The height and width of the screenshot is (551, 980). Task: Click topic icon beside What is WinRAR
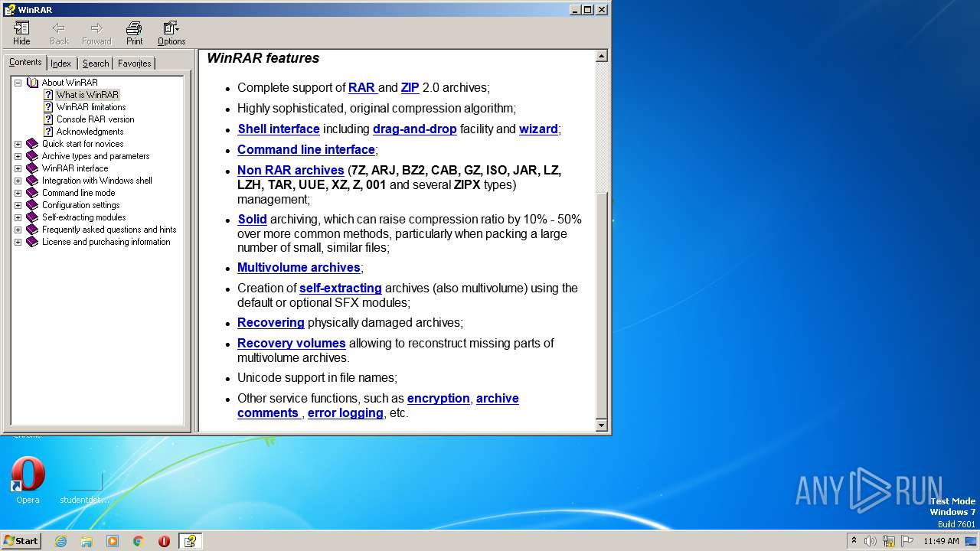tap(48, 95)
